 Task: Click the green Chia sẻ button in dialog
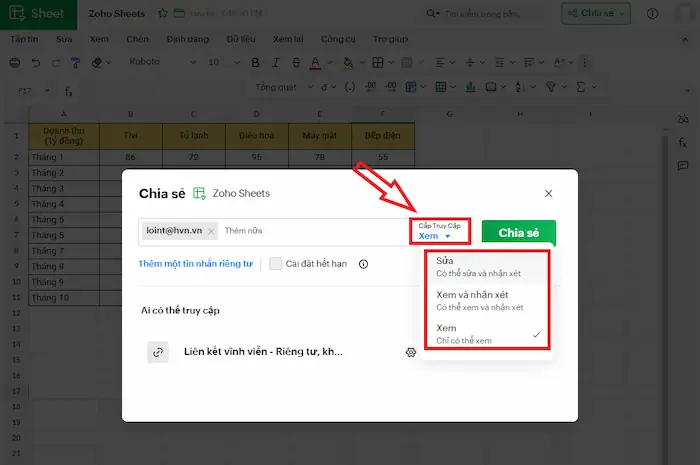(518, 232)
